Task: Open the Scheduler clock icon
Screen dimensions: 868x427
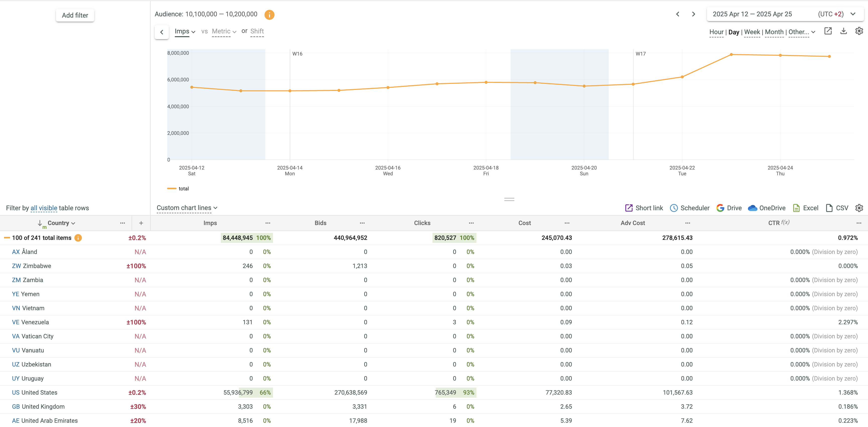Action: click(x=673, y=208)
